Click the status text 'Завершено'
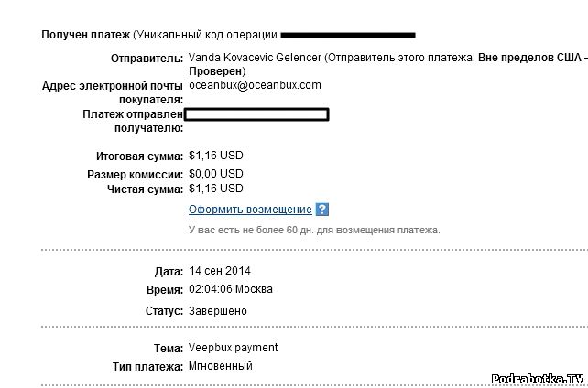Screen dimensions: 588x388 (218, 311)
